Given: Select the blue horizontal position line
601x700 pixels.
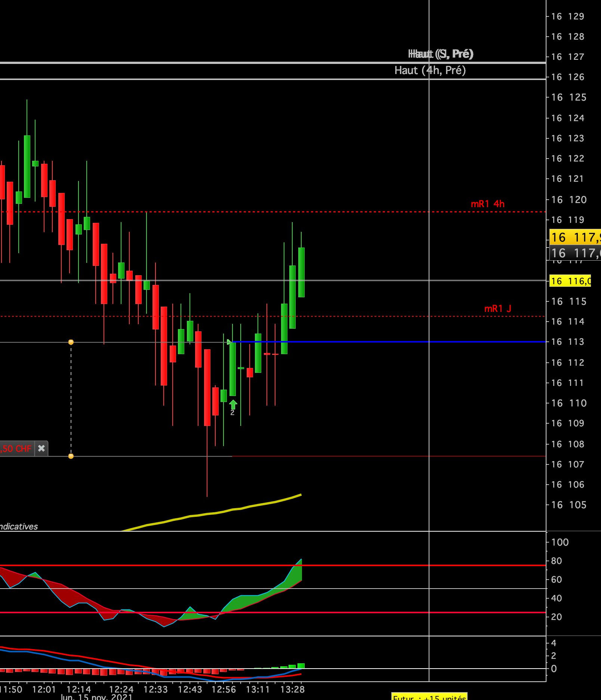Looking at the screenshot, I should click(x=389, y=342).
